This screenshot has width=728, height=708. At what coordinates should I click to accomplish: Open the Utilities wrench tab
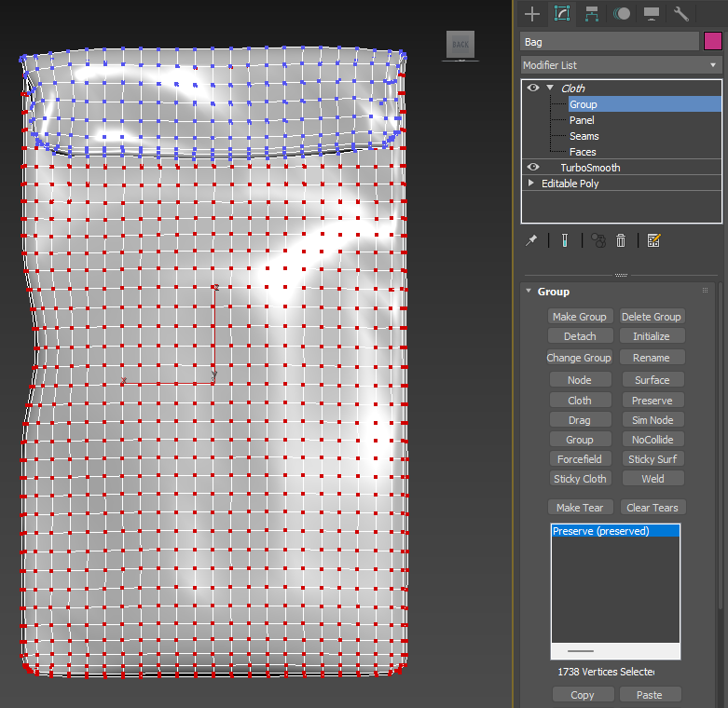coord(681,14)
